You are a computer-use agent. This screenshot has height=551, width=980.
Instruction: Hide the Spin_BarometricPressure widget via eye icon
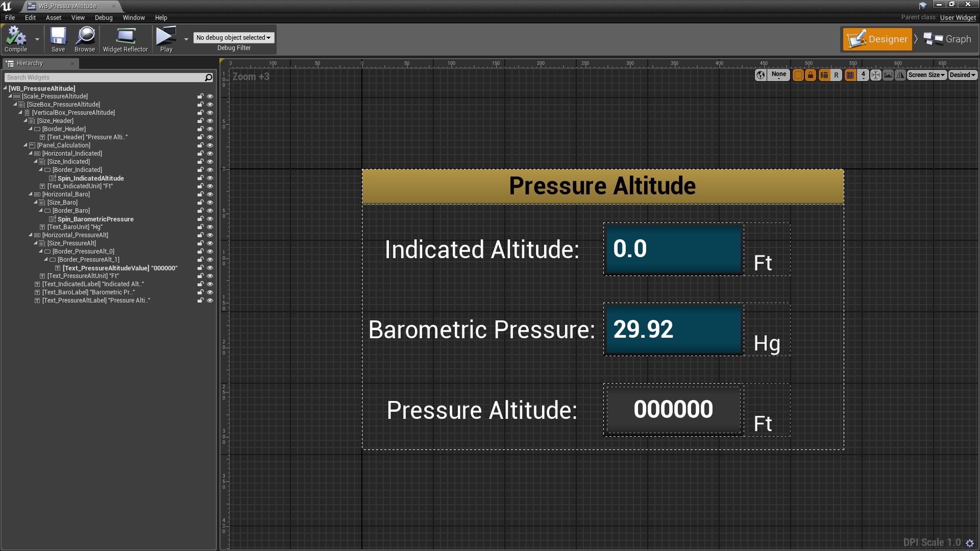[x=209, y=219]
